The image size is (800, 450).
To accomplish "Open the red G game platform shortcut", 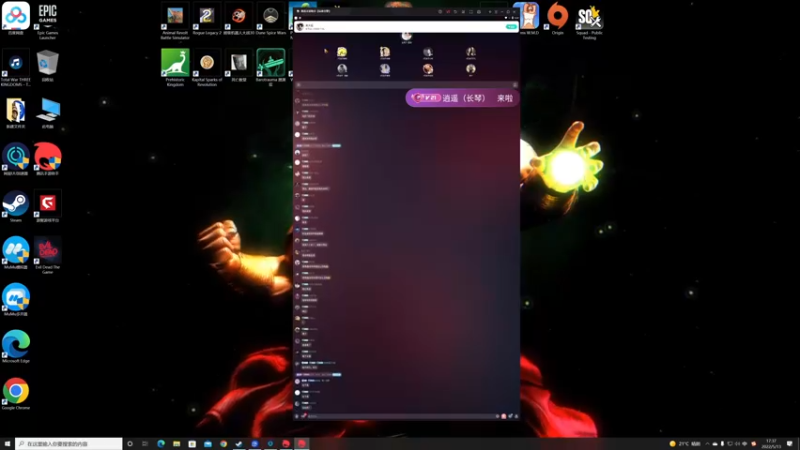I will click(x=47, y=206).
